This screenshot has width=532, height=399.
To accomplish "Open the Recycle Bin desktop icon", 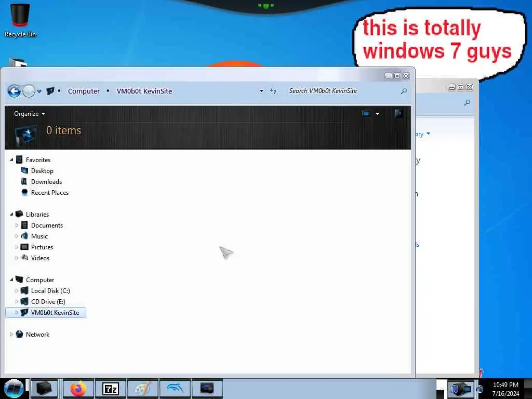I will [20, 20].
